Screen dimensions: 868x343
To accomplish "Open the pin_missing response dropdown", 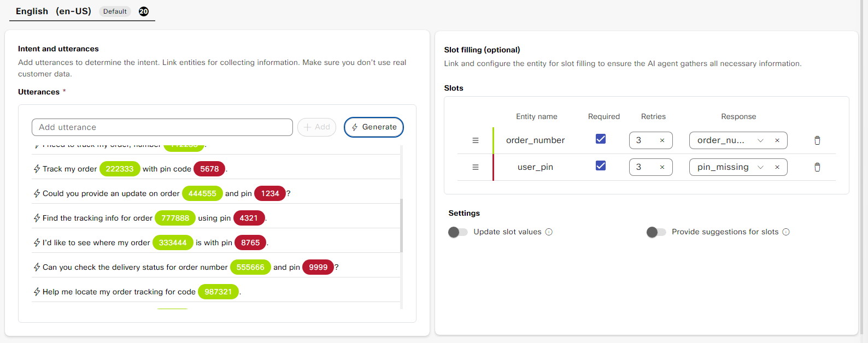I will 760,167.
